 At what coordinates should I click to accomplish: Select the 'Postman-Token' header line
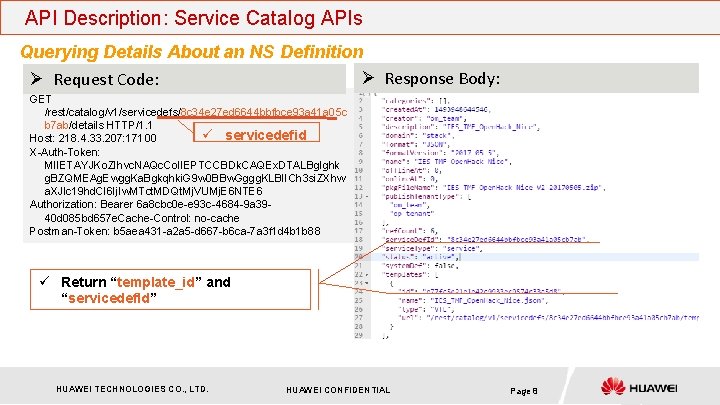point(174,231)
